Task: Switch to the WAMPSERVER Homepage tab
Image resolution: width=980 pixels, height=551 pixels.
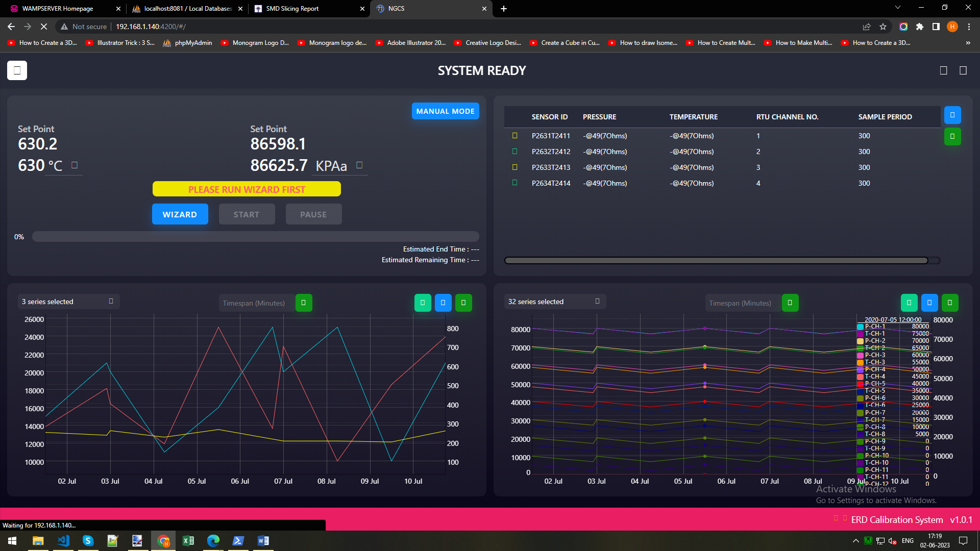Action: 58,9
